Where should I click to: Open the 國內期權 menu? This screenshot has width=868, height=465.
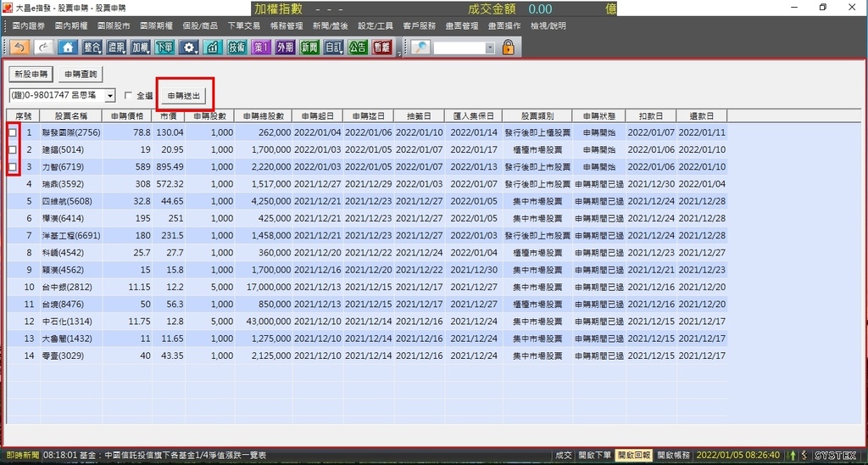click(71, 25)
